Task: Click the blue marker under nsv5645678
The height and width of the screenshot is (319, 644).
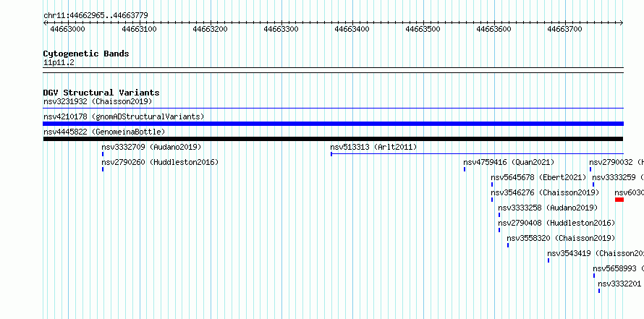Action: (x=492, y=184)
